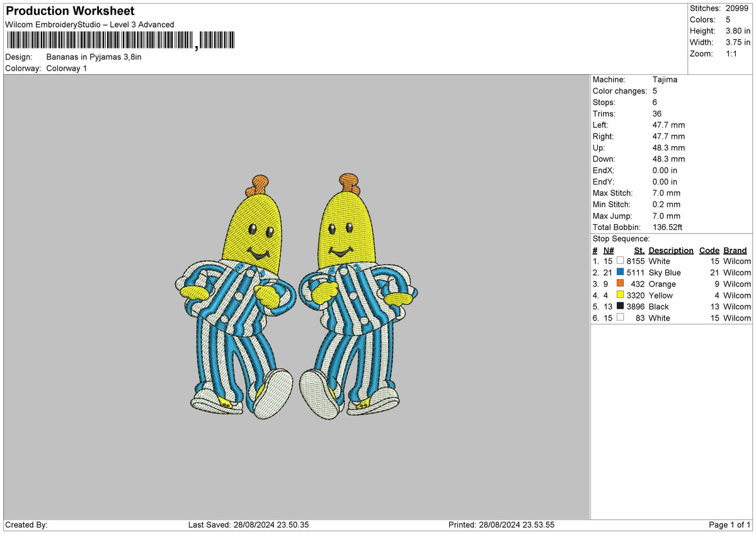Click the 'Orange' description text

662,284
